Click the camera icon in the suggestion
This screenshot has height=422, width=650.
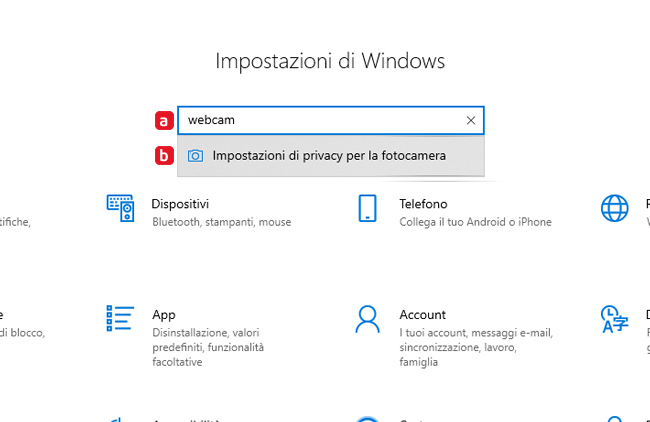196,156
